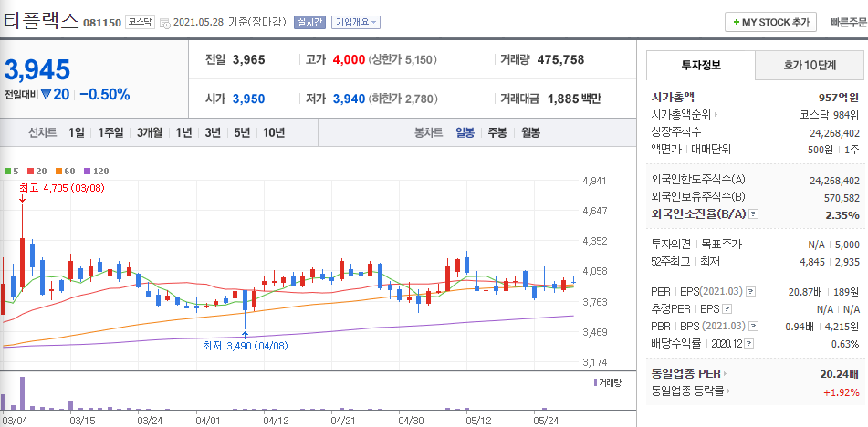Click the 코스닥 market label
The image size is (868, 427).
140,22
